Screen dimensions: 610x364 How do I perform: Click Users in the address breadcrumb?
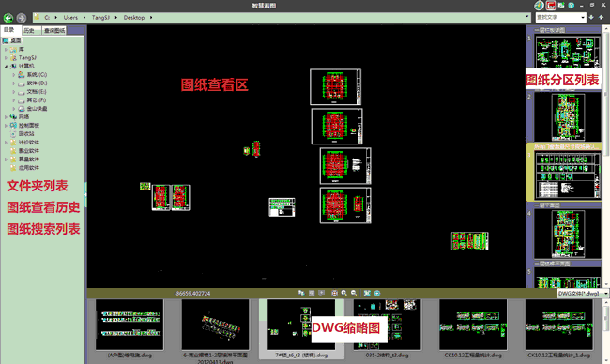[70, 18]
